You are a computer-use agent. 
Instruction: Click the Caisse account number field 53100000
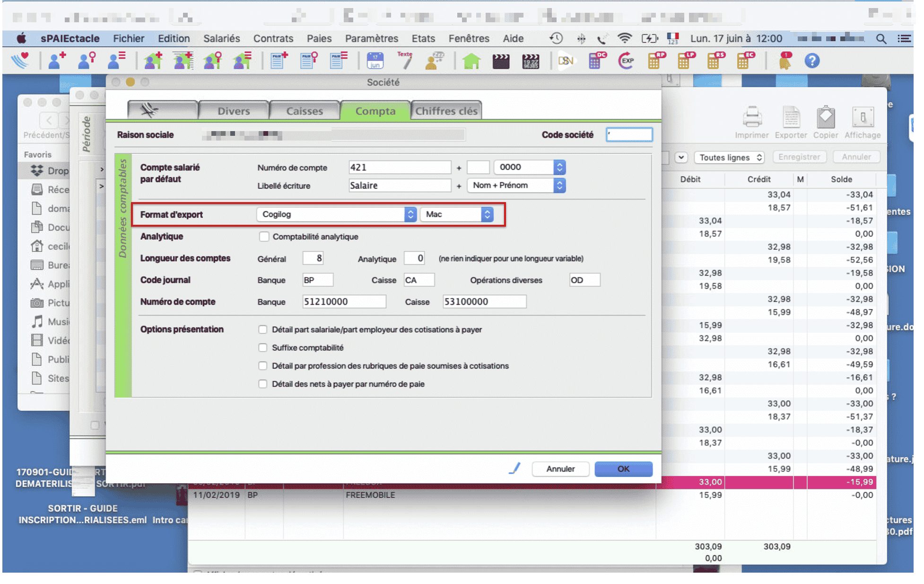click(x=484, y=301)
